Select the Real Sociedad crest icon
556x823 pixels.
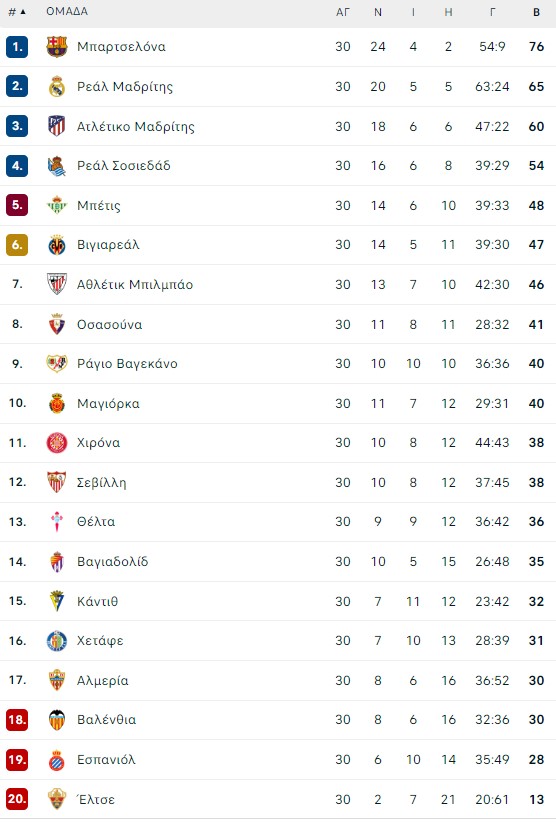[57, 166]
